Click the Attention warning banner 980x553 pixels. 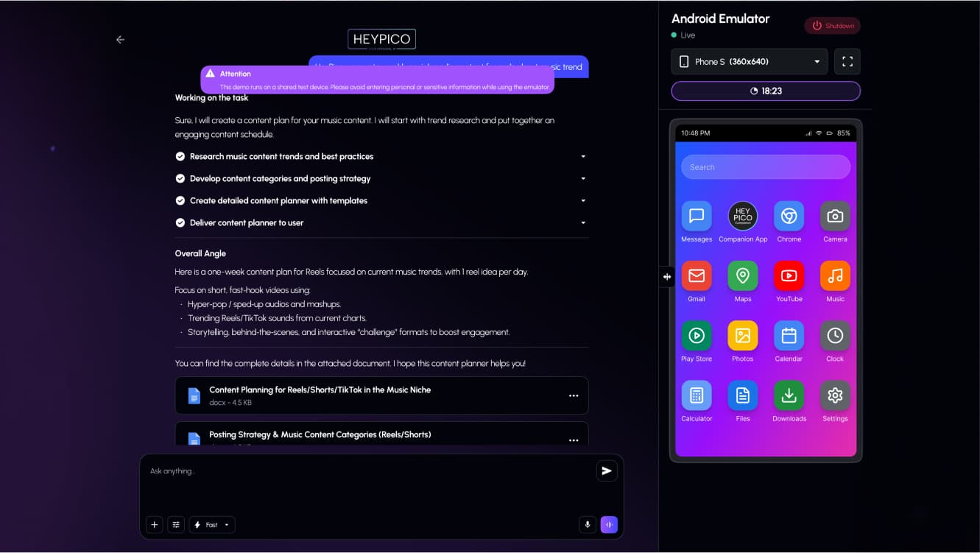[377, 80]
